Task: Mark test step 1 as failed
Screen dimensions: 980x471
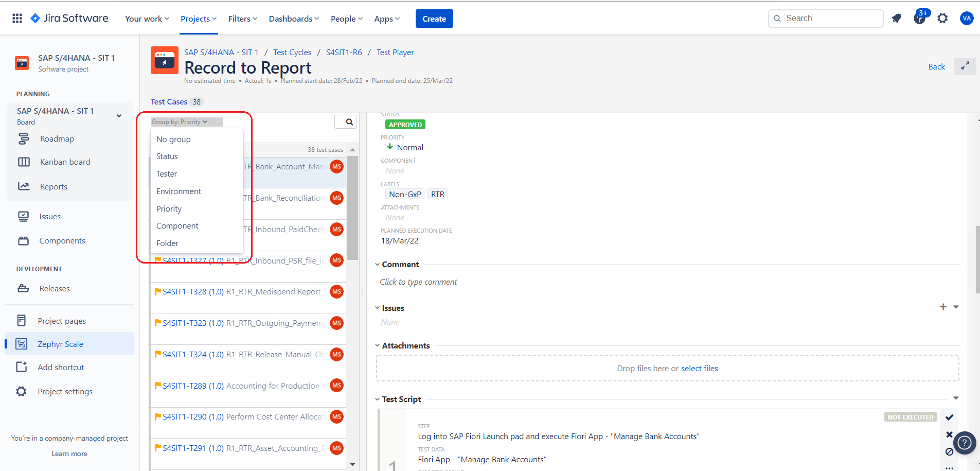Action: (x=950, y=434)
